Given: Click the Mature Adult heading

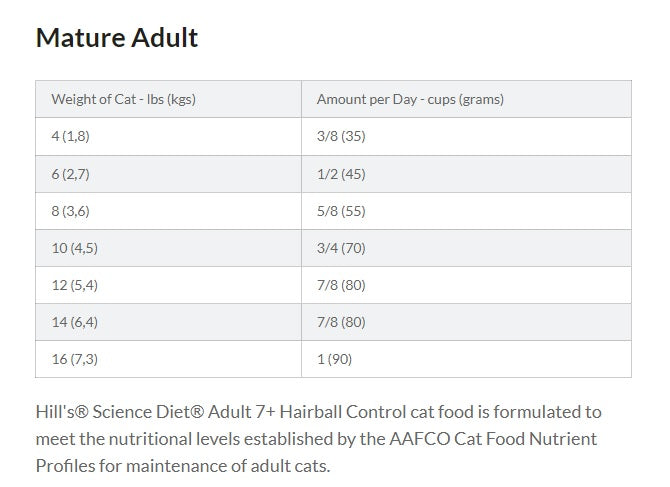Looking at the screenshot, I should [117, 38].
